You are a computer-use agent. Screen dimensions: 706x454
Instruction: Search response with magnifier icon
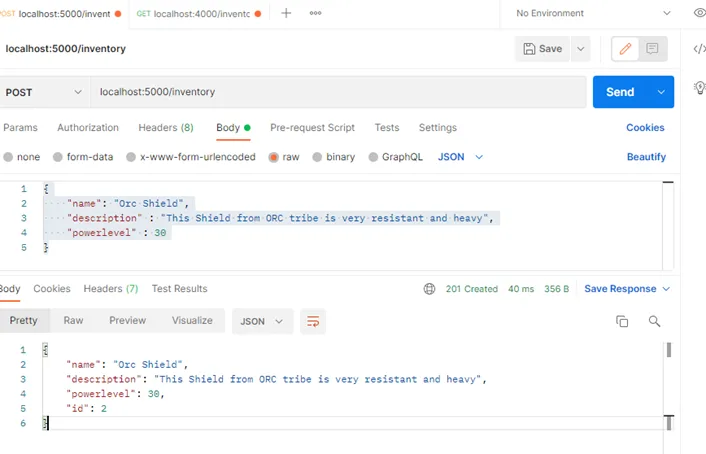click(654, 321)
